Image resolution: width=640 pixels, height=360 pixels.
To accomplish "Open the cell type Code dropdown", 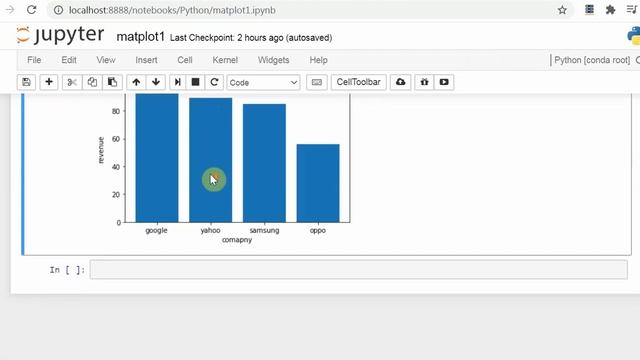I will pos(264,82).
